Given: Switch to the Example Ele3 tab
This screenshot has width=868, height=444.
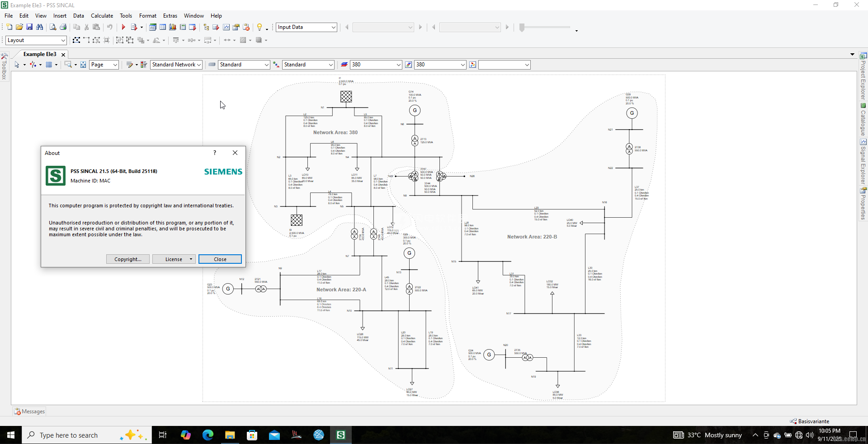Looking at the screenshot, I should 40,54.
